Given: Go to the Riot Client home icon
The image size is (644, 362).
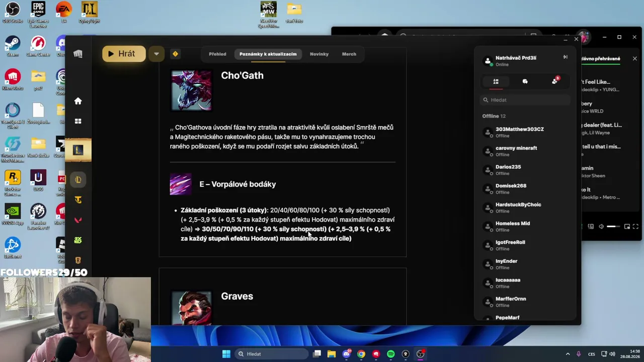Looking at the screenshot, I should tap(78, 101).
